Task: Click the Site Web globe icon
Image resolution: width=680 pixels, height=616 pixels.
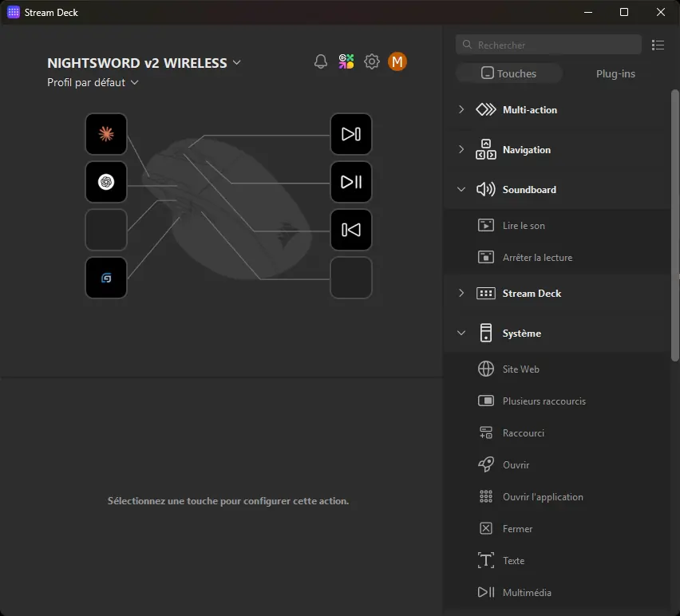Action: point(486,369)
